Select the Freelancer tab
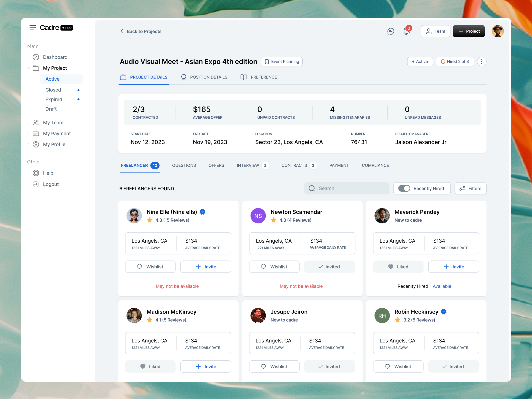Image resolution: width=532 pixels, height=399 pixels. [x=140, y=165]
